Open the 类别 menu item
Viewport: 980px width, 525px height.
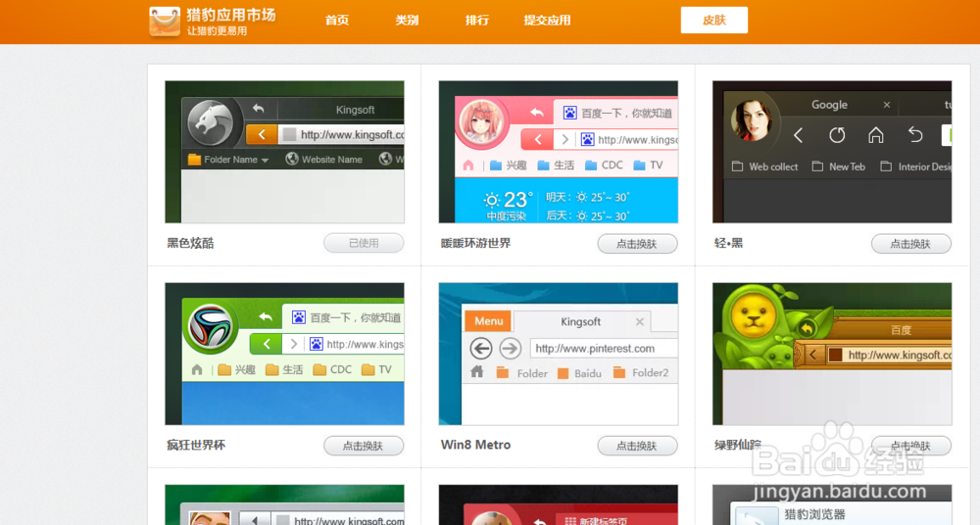407,20
